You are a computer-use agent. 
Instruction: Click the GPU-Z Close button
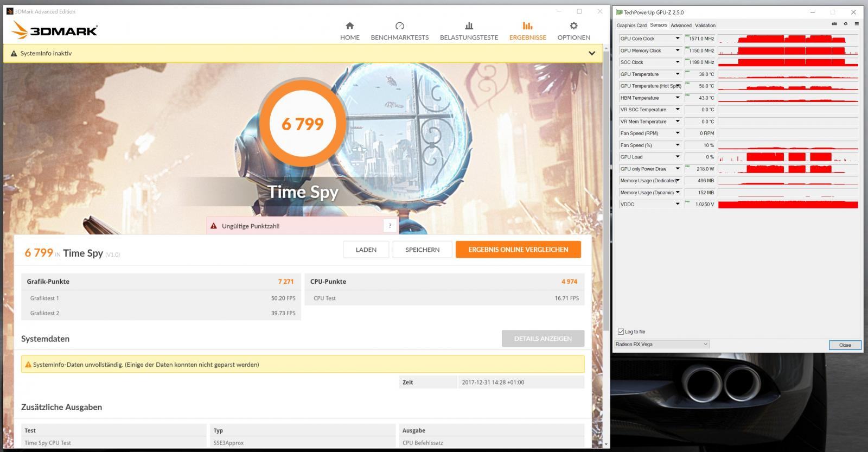click(x=845, y=345)
